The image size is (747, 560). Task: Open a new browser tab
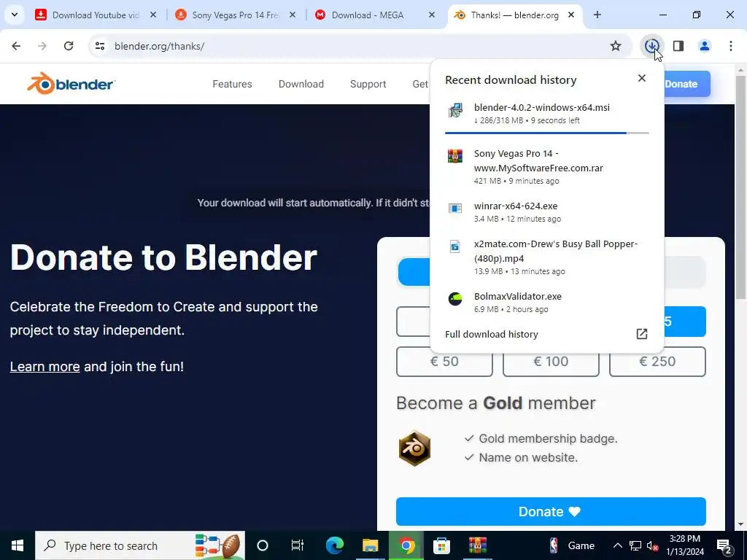(597, 15)
